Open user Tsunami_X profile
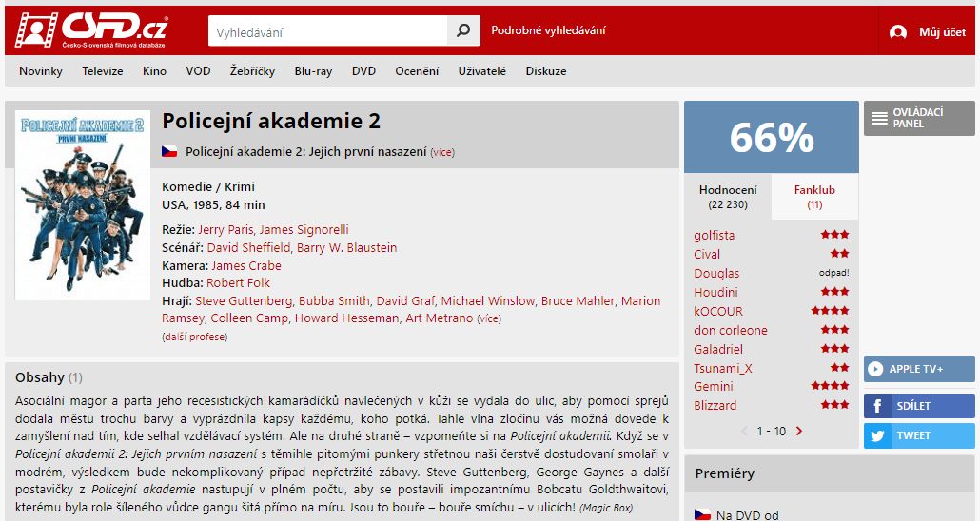The image size is (980, 521). tap(723, 368)
